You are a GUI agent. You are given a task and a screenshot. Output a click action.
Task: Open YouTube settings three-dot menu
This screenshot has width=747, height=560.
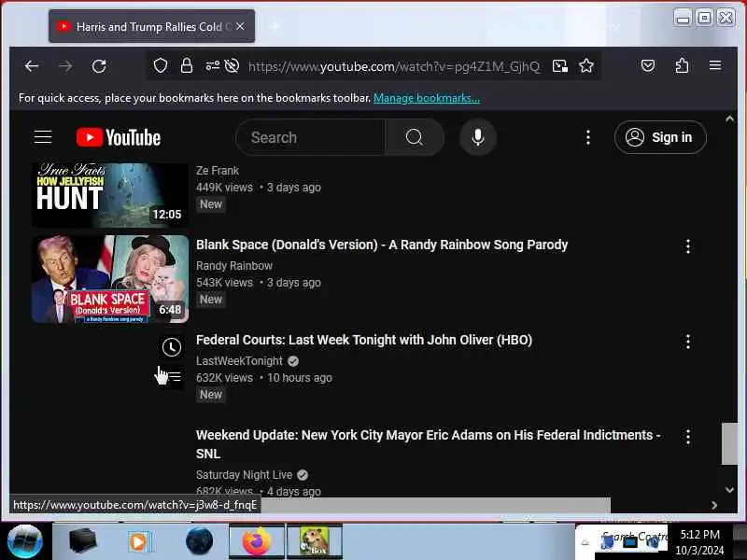pos(588,137)
